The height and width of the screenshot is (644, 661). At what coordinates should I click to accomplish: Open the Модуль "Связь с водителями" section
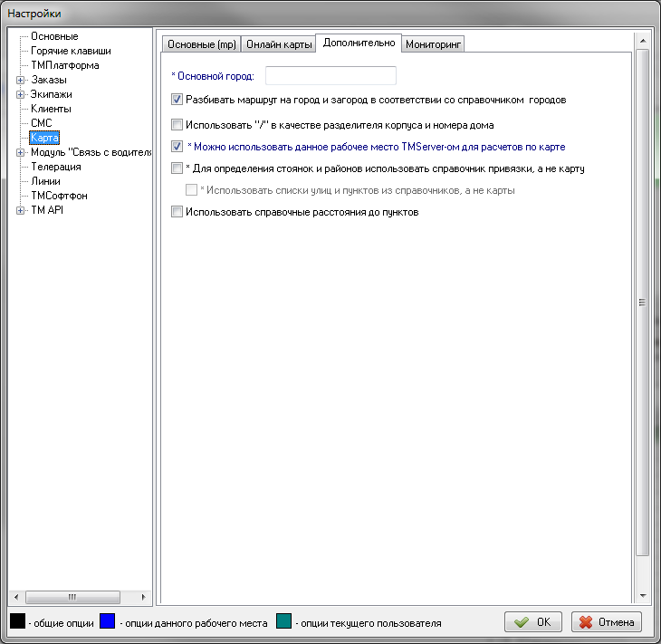[91, 152]
